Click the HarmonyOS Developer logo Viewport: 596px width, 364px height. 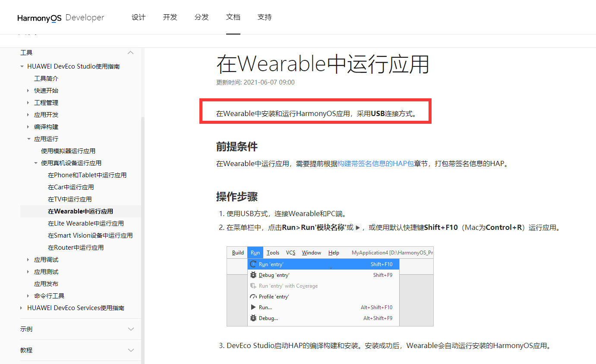pyautogui.click(x=61, y=18)
